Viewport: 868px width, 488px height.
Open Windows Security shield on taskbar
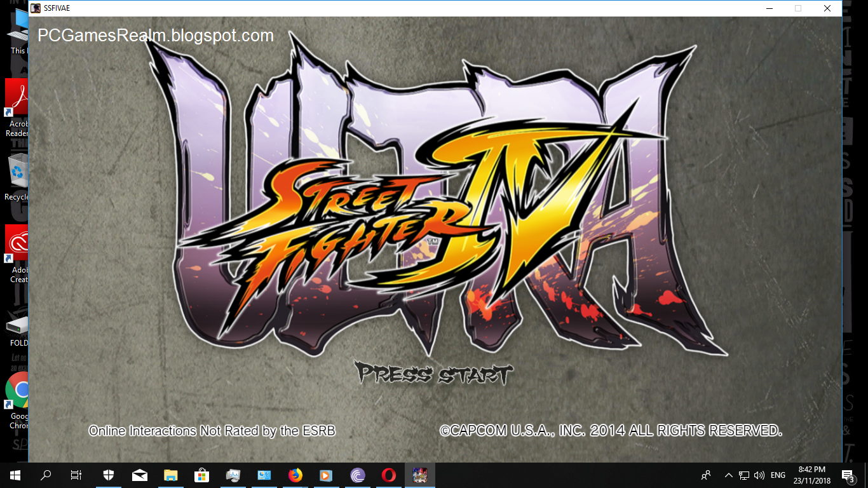[x=109, y=475]
